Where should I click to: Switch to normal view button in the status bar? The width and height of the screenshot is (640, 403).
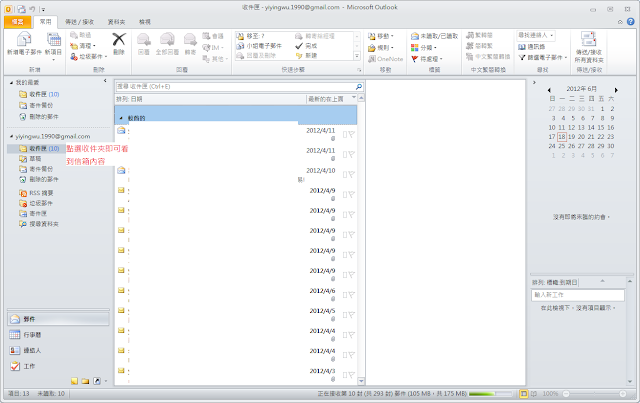pyautogui.click(x=524, y=394)
